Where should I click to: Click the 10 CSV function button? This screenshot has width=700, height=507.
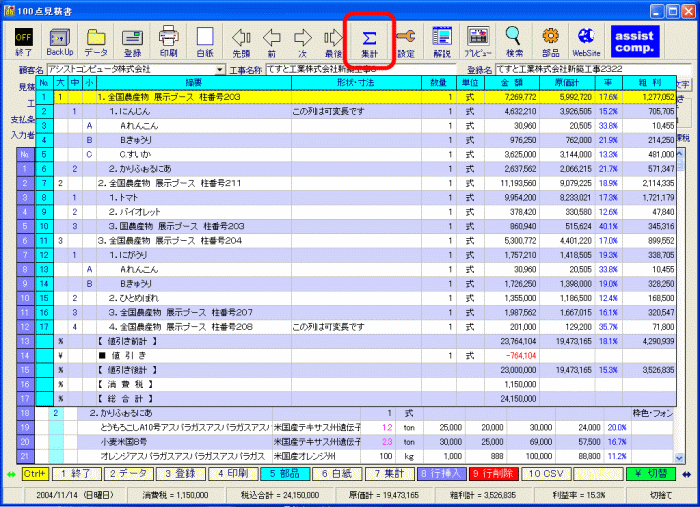pos(546,474)
